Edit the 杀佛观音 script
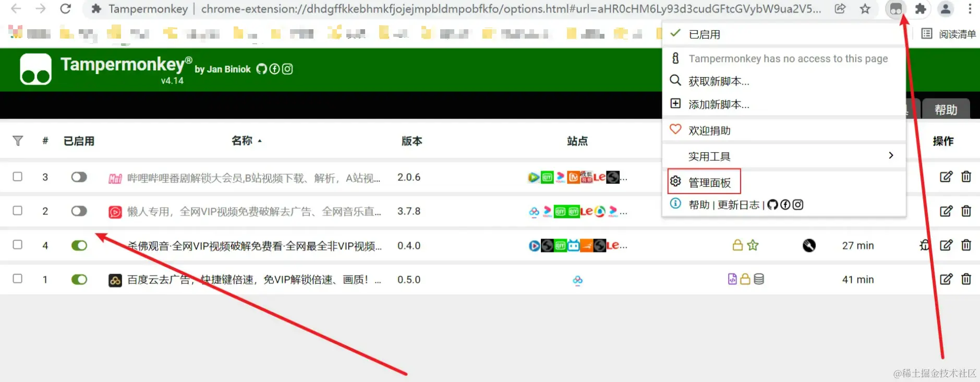980x382 pixels. 946,245
